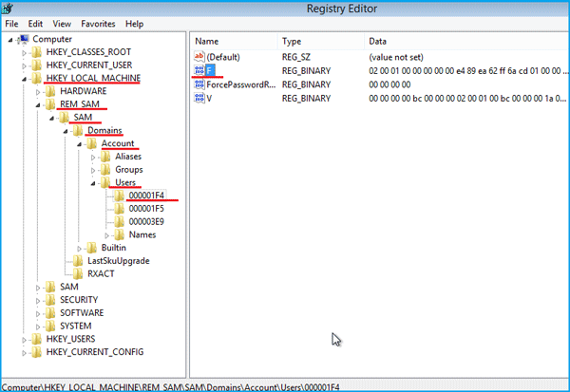
Task: Open the Favorites menu
Action: [x=98, y=24]
